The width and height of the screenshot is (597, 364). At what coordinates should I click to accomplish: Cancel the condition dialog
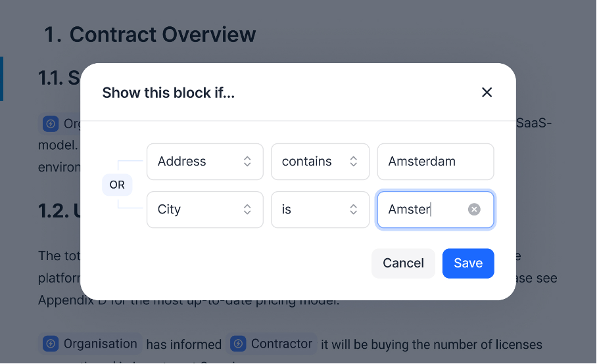coord(403,263)
